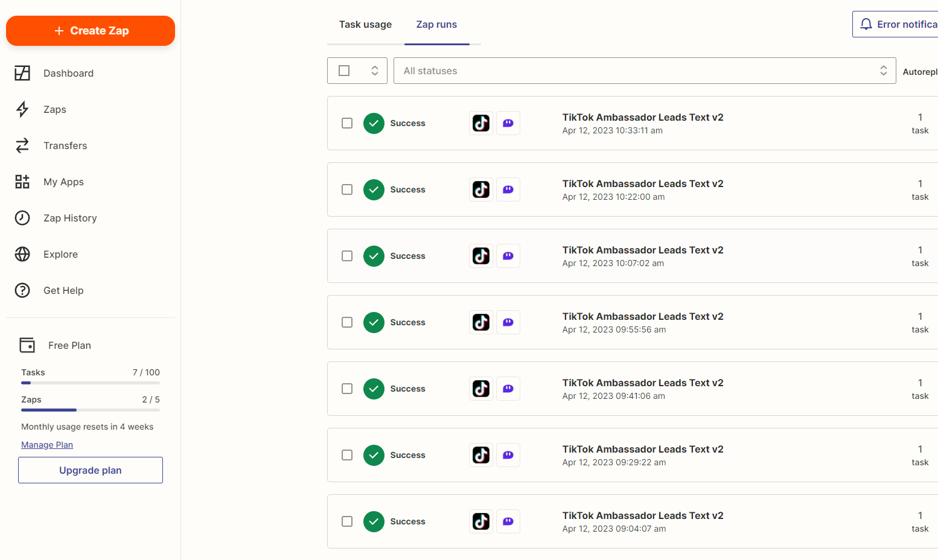Click the 1 task count on 10:07:02 am run

(x=920, y=256)
